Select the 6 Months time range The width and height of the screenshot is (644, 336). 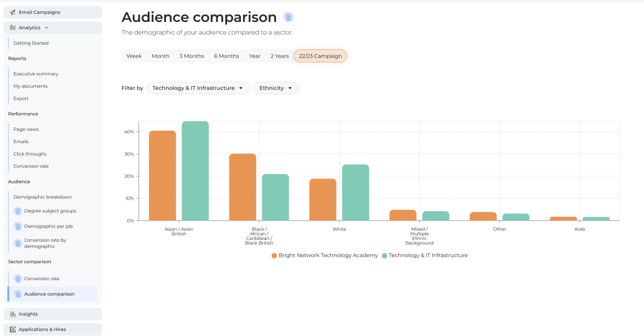pyautogui.click(x=226, y=56)
